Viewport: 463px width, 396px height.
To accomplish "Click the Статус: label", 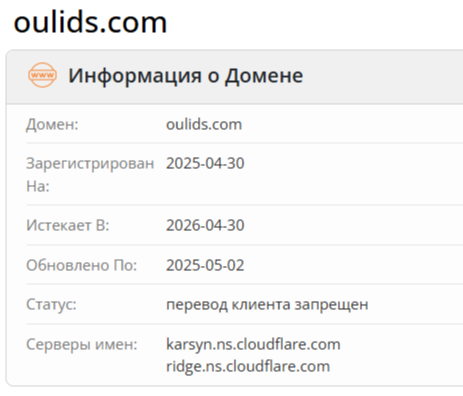I will tap(51, 304).
